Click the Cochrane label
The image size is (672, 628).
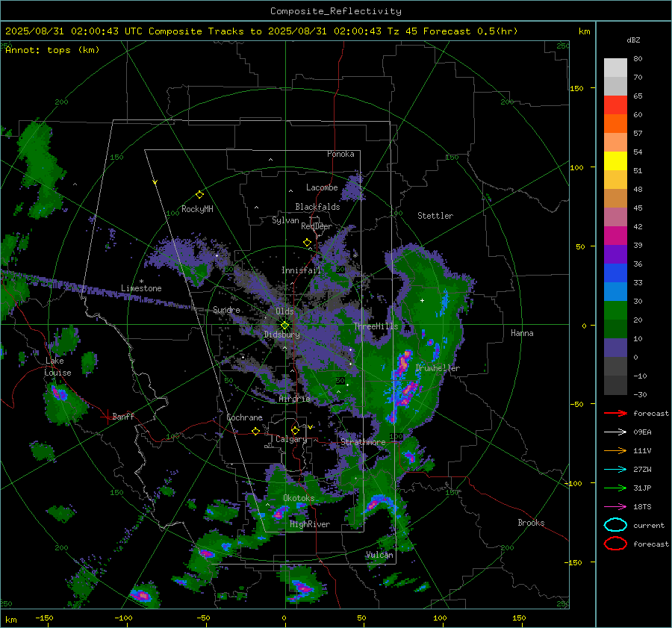[244, 417]
